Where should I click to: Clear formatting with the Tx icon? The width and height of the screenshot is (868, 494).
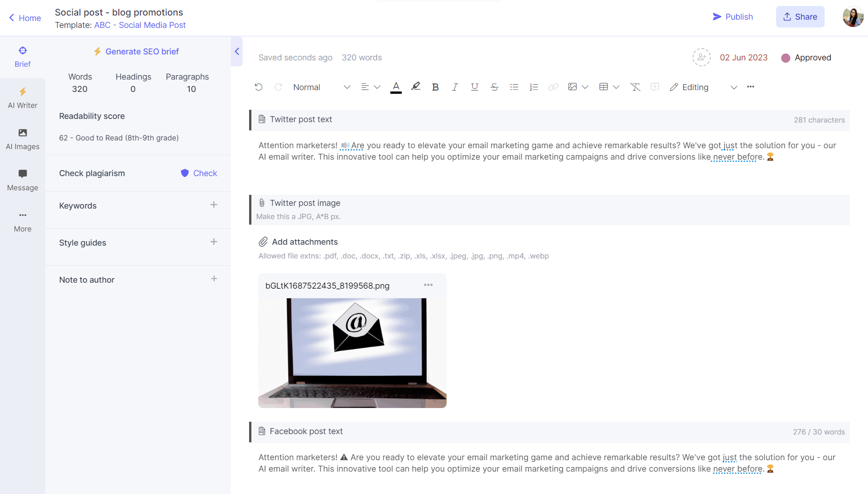(635, 87)
